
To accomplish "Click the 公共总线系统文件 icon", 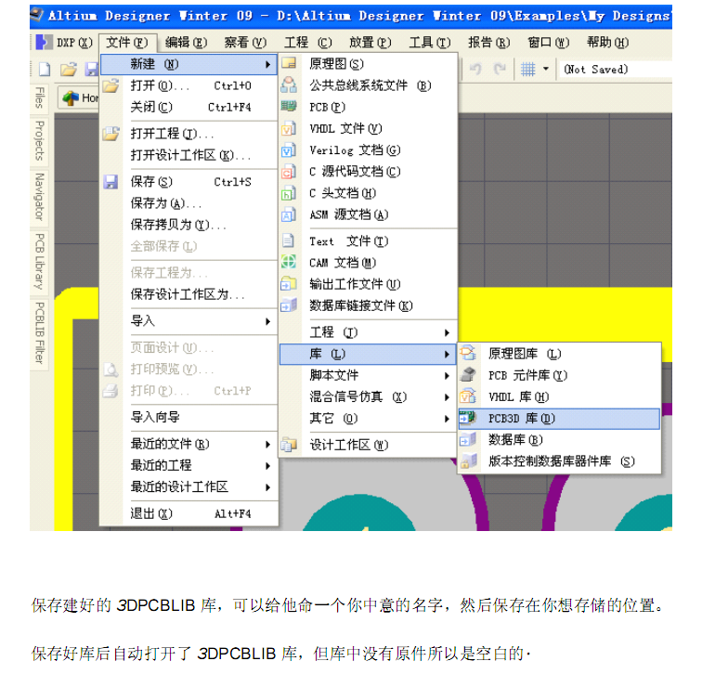I will [x=289, y=85].
